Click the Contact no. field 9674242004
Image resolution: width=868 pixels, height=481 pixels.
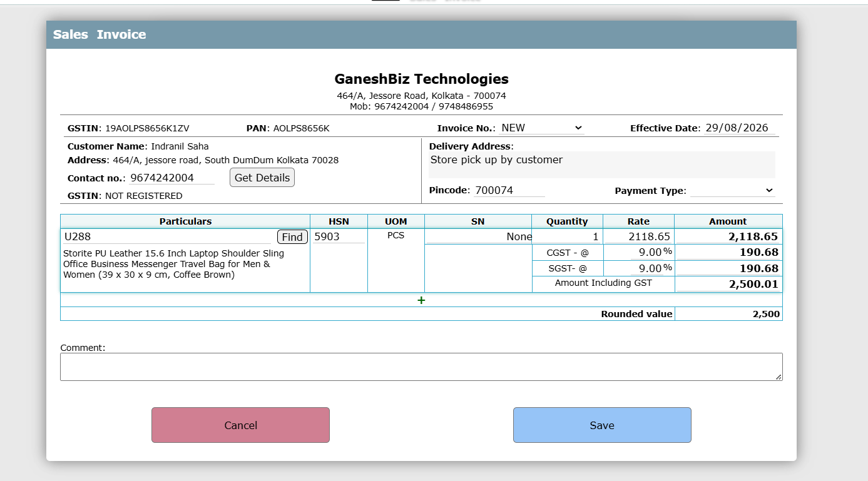tap(172, 178)
